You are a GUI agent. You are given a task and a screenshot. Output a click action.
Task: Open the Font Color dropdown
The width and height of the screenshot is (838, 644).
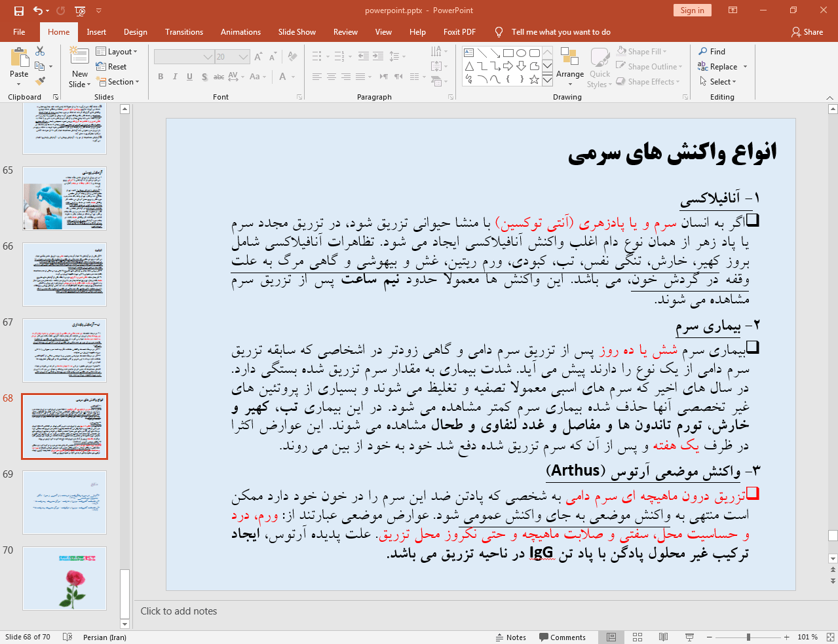(293, 77)
